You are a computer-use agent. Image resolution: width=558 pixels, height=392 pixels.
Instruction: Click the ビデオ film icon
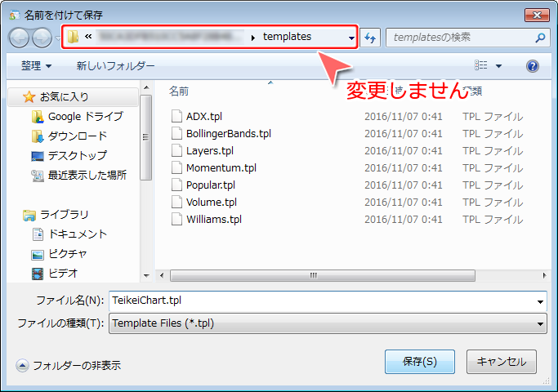(x=38, y=274)
